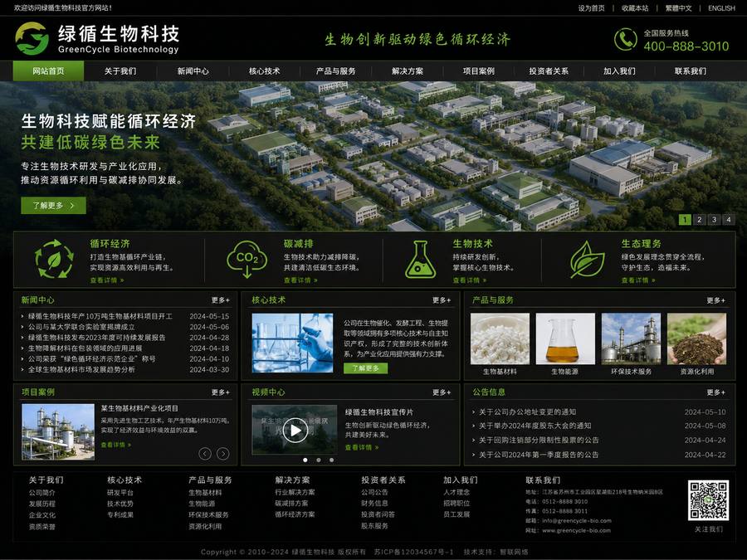Screen dimensions: 747x560
Task: Click the biotechnology flask icon
Action: pyautogui.click(x=420, y=260)
